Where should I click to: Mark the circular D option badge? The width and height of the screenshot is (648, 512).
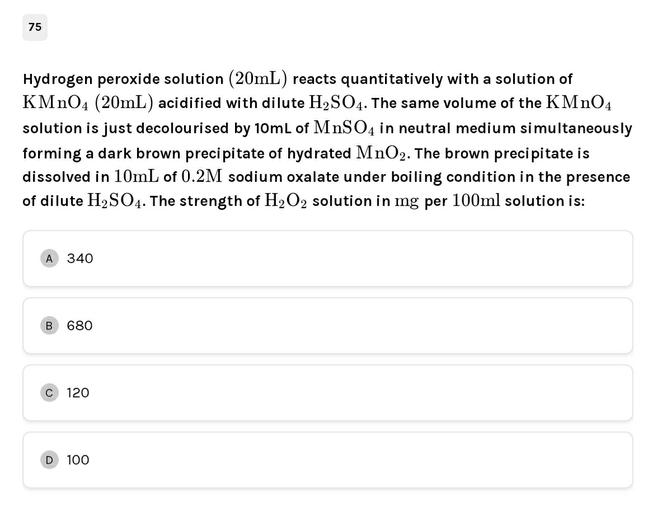pos(49,459)
